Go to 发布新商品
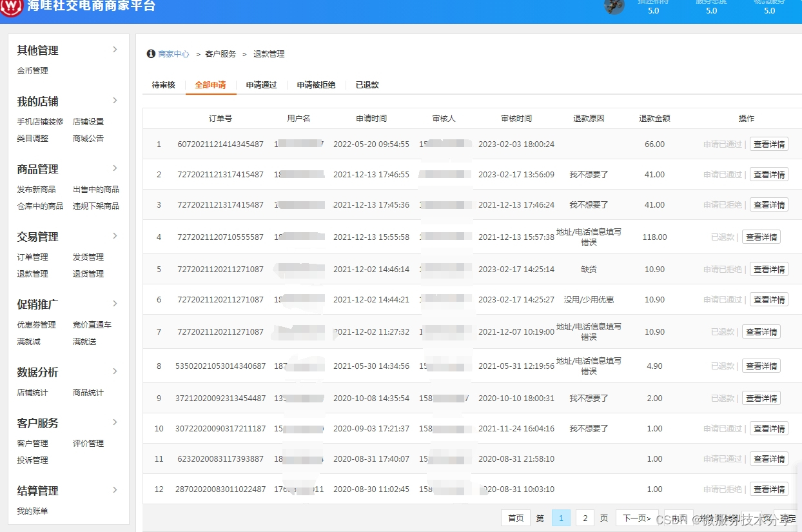The image size is (802, 532). coord(37,190)
